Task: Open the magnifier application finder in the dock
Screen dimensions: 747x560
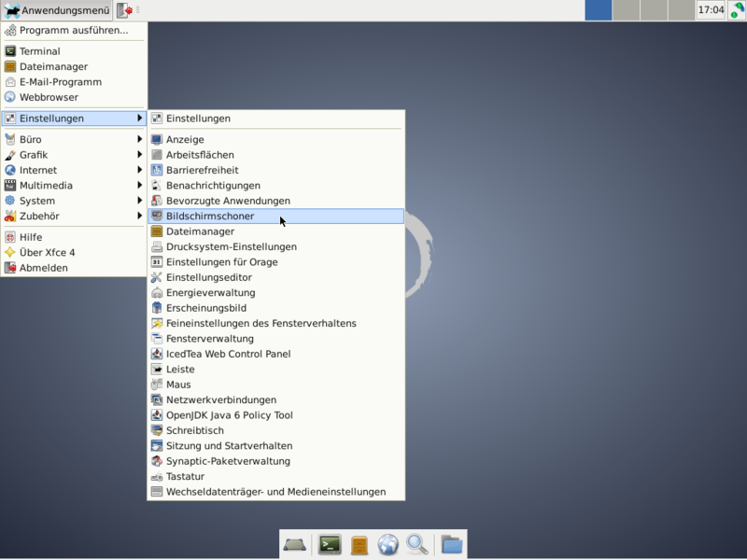Action: pyautogui.click(x=417, y=544)
